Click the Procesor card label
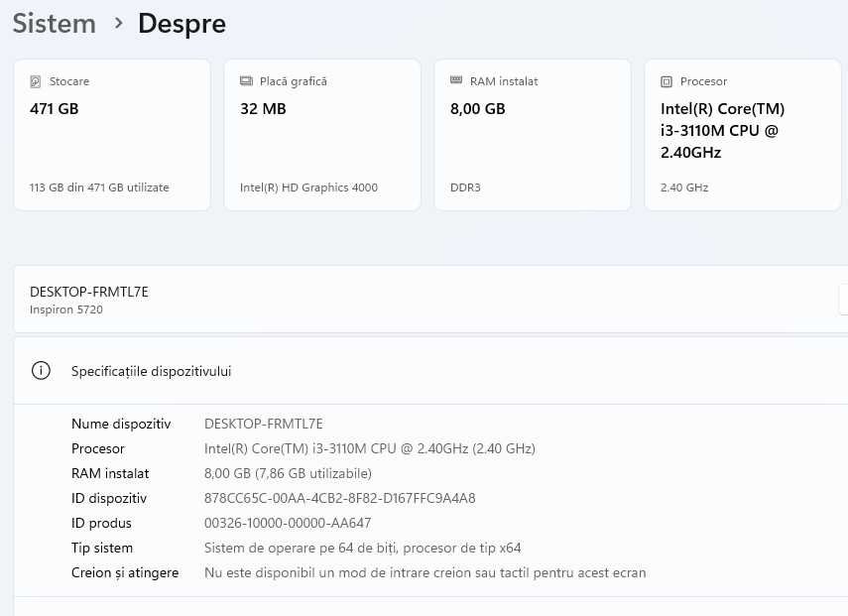This screenshot has height=616, width=848. pyautogui.click(x=703, y=81)
